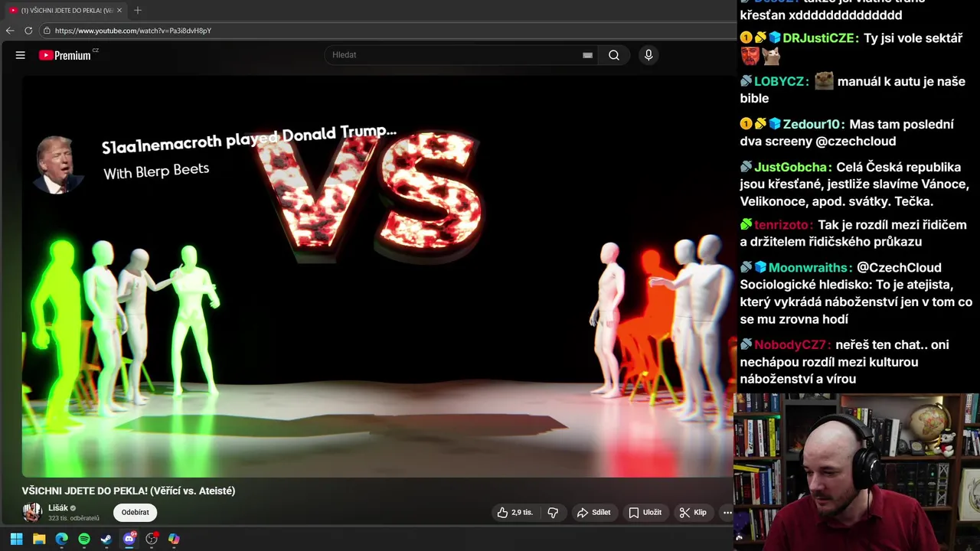
Task: Click the streamer webcam overlay
Action: pyautogui.click(x=857, y=472)
